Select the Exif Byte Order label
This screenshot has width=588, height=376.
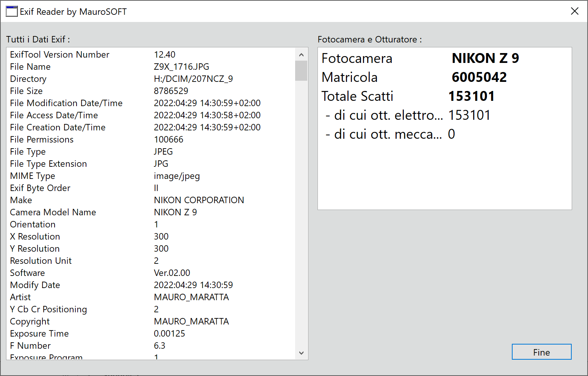pos(40,188)
